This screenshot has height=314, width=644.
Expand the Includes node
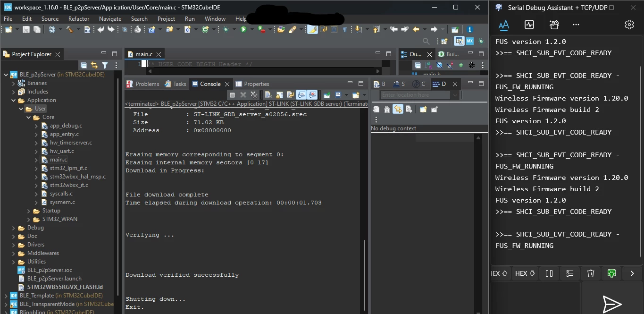[13, 92]
